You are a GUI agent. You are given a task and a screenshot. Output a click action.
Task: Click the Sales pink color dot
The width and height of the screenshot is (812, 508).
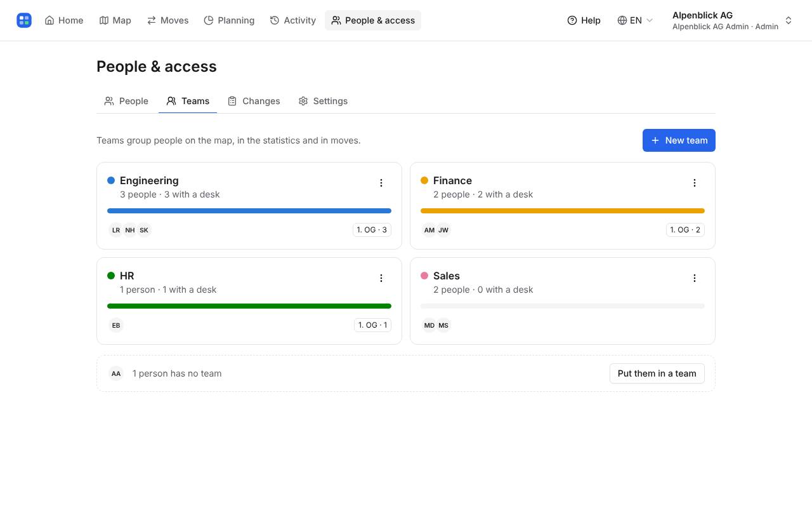(x=424, y=276)
